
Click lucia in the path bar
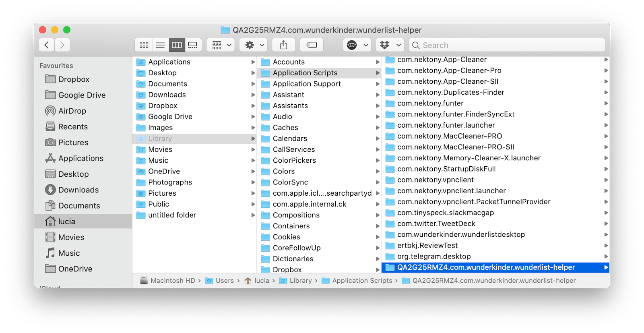257,281
